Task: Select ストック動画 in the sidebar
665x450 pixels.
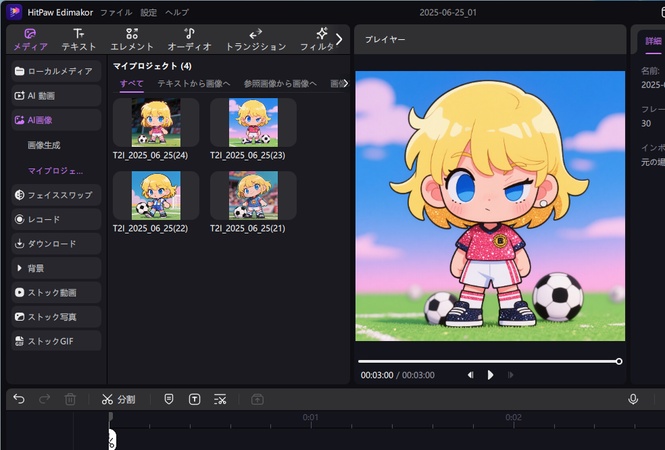Action: point(56,292)
